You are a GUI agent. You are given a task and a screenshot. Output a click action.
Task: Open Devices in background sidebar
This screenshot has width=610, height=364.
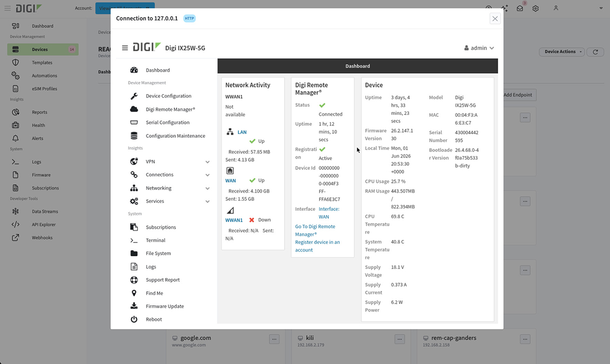coord(43,49)
